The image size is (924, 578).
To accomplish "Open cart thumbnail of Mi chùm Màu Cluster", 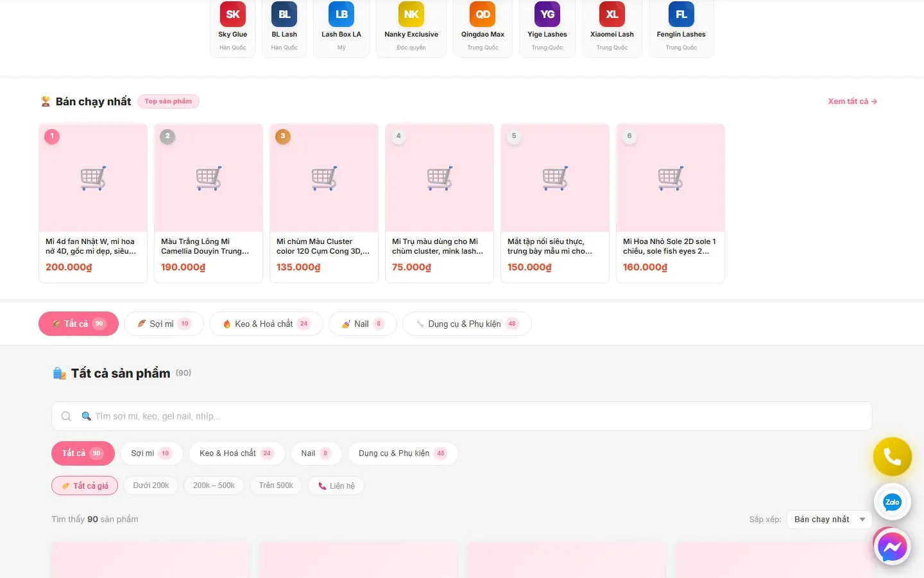I will coord(324,178).
